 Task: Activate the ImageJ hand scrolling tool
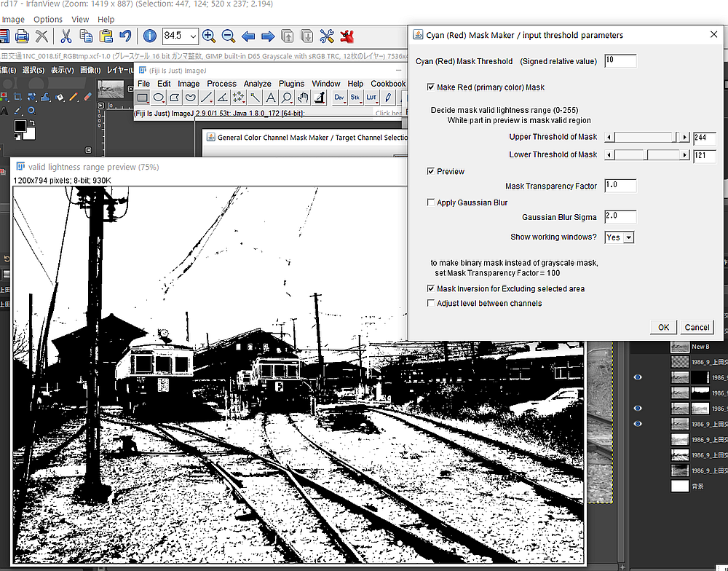coord(303,98)
